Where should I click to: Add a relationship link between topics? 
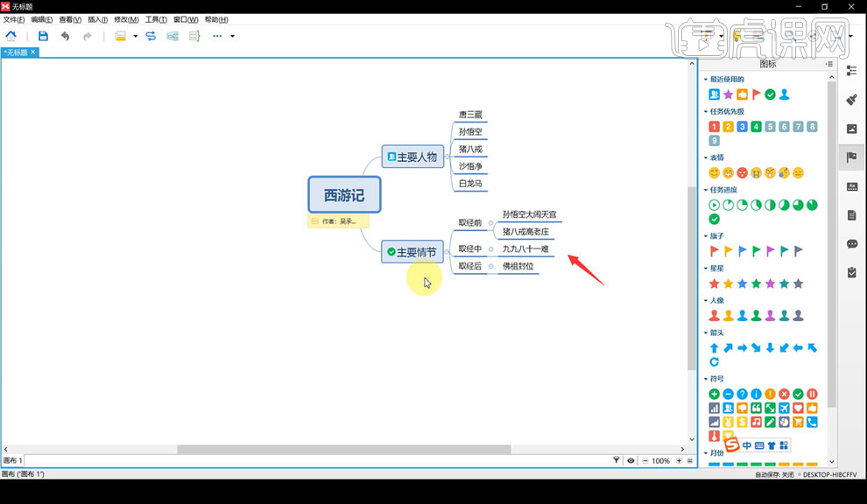click(x=151, y=36)
